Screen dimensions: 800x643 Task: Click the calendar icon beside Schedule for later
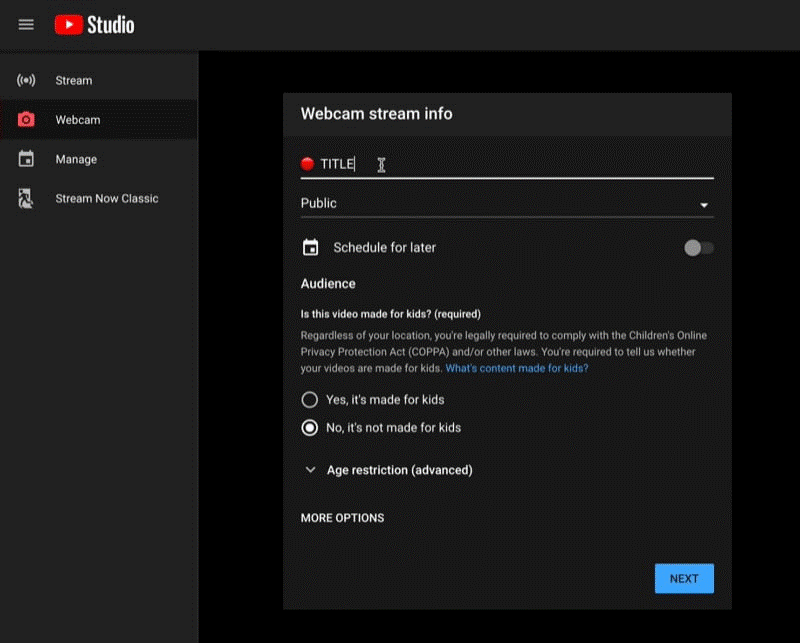(x=311, y=247)
